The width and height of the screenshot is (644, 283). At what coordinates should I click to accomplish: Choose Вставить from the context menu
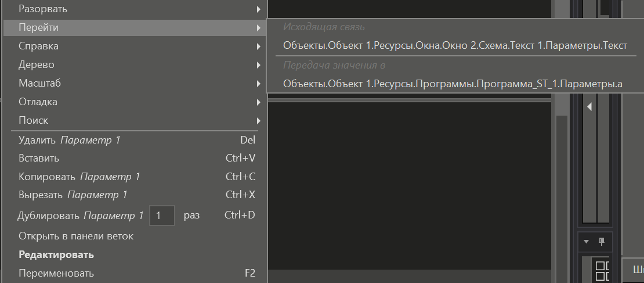click(x=135, y=159)
